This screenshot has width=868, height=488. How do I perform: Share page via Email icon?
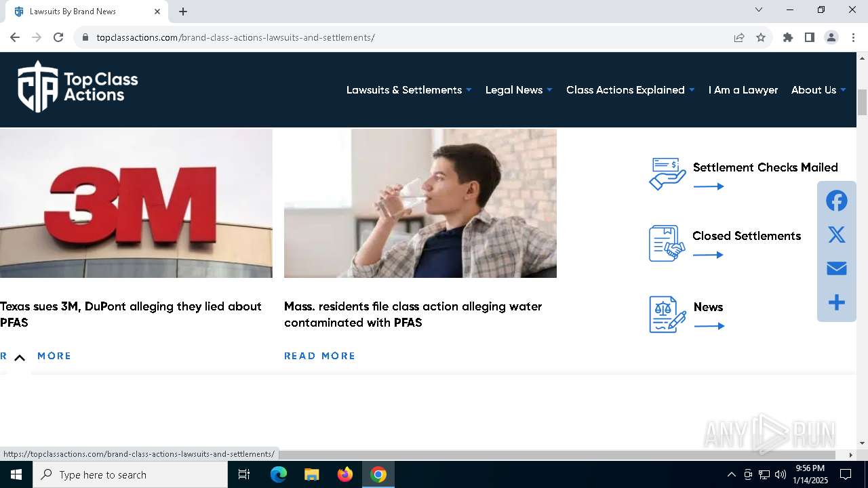[x=837, y=268]
